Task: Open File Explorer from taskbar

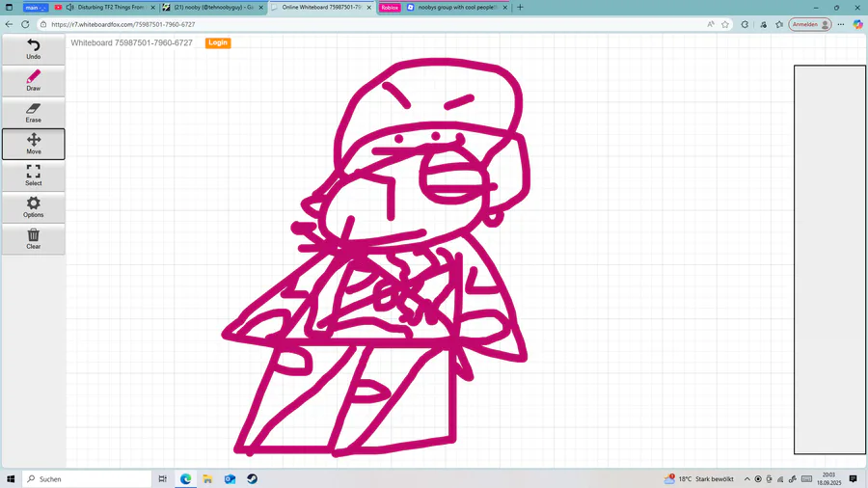Action: click(x=207, y=478)
